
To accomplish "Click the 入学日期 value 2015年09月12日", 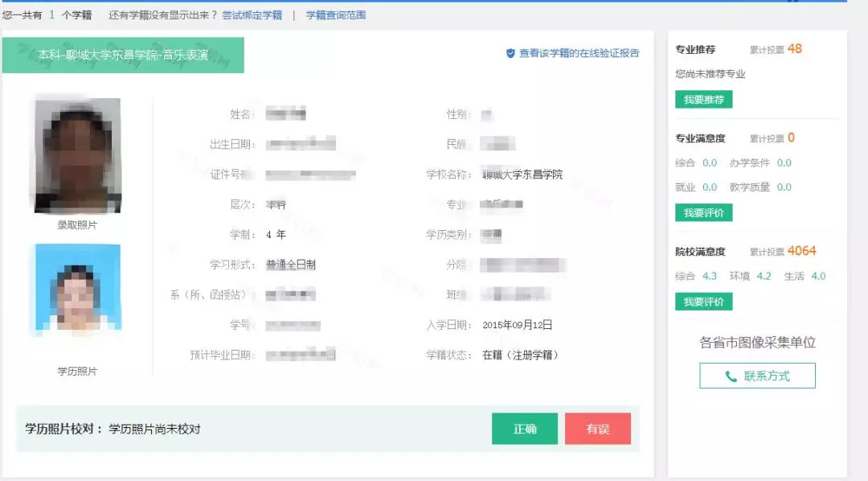I will (517, 325).
